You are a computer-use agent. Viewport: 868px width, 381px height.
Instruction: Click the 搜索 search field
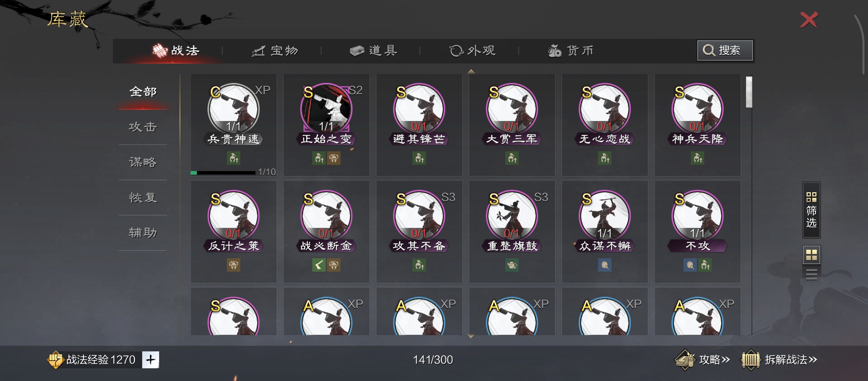tap(725, 50)
